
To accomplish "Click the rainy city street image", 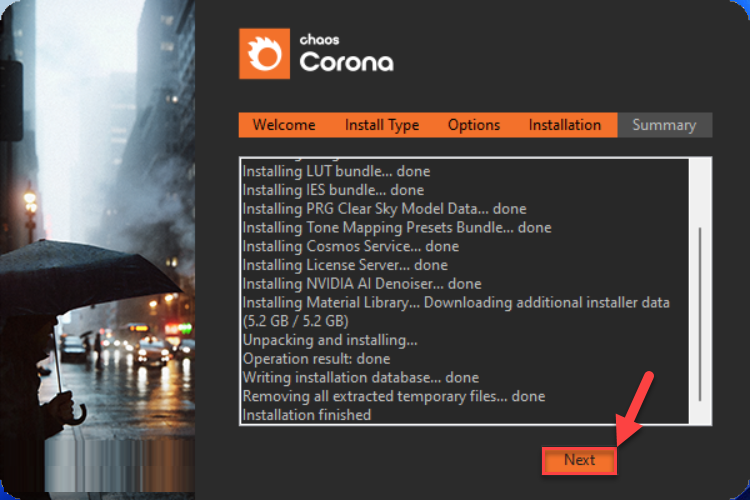I will (98, 250).
